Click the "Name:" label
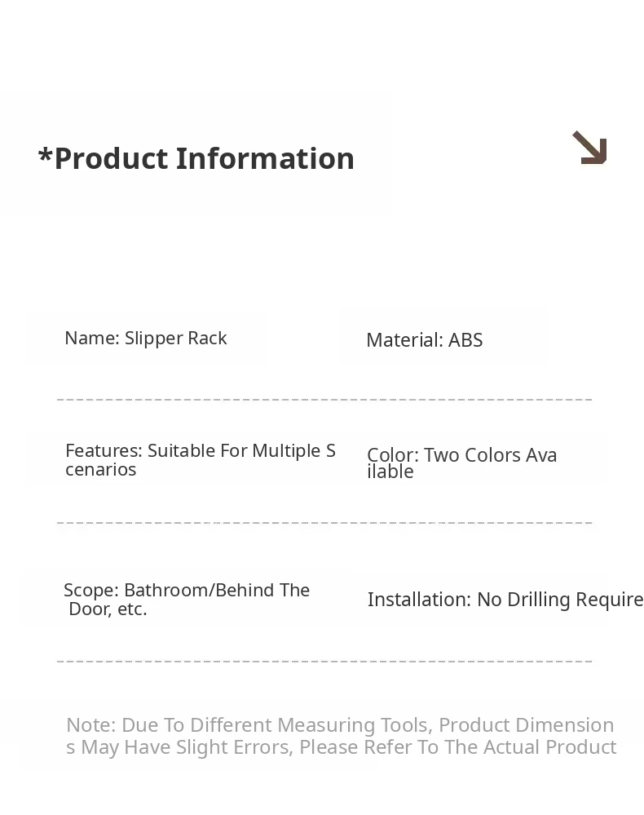644x815 pixels. [92, 339]
